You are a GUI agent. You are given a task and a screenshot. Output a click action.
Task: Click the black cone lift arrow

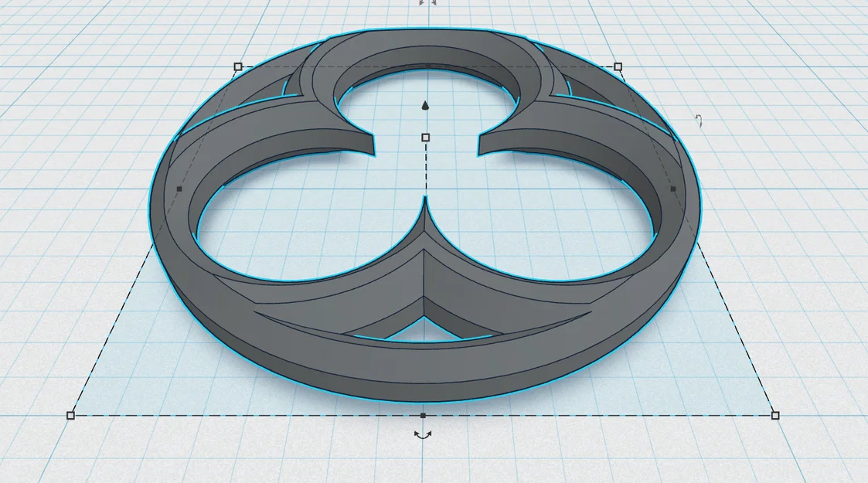tap(425, 105)
